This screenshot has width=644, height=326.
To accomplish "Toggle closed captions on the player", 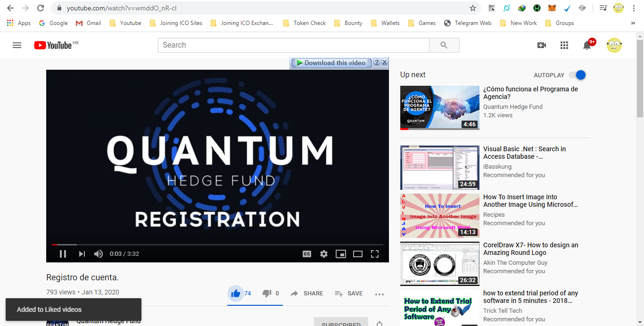I will click(x=306, y=254).
